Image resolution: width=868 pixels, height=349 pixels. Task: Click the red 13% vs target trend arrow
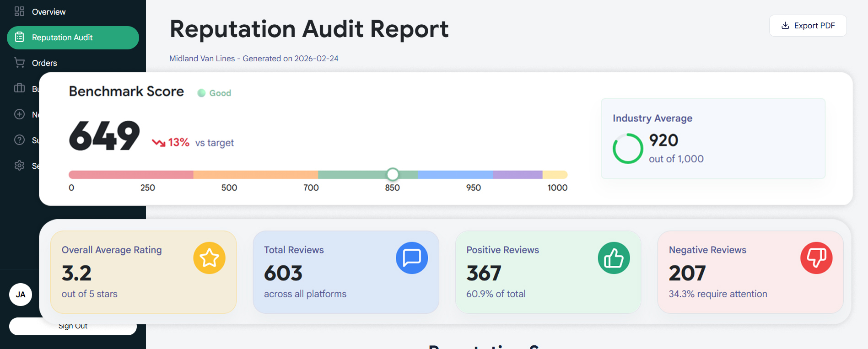[158, 143]
